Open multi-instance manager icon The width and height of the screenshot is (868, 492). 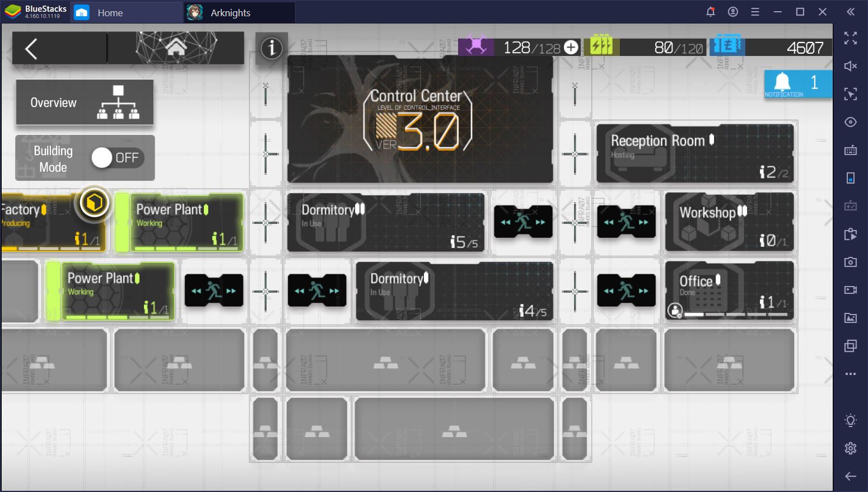click(x=851, y=346)
